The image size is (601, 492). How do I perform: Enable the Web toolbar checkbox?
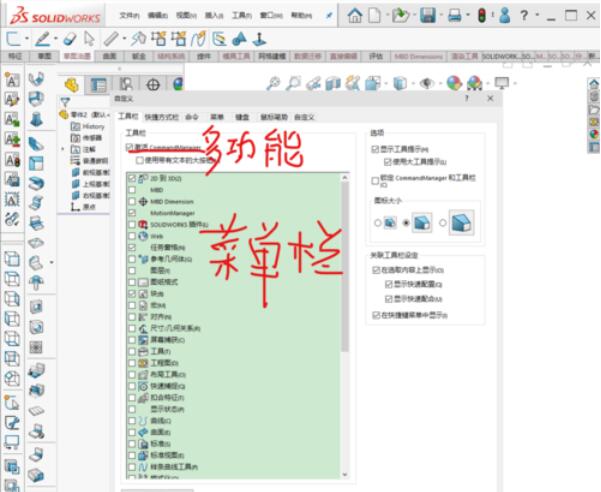click(132, 236)
